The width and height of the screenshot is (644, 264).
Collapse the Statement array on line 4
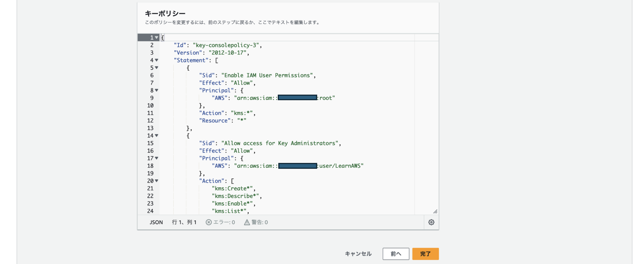pyautogui.click(x=156, y=60)
